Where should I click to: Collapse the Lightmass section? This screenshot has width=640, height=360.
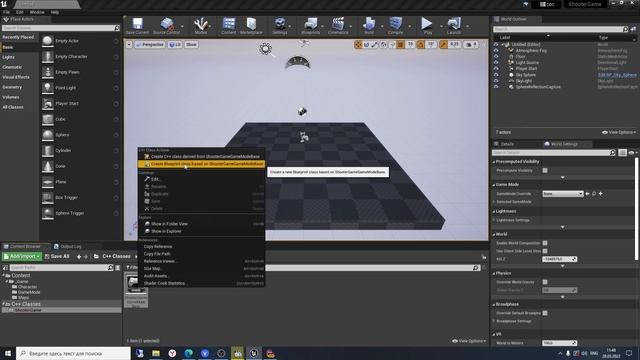pyautogui.click(x=493, y=211)
